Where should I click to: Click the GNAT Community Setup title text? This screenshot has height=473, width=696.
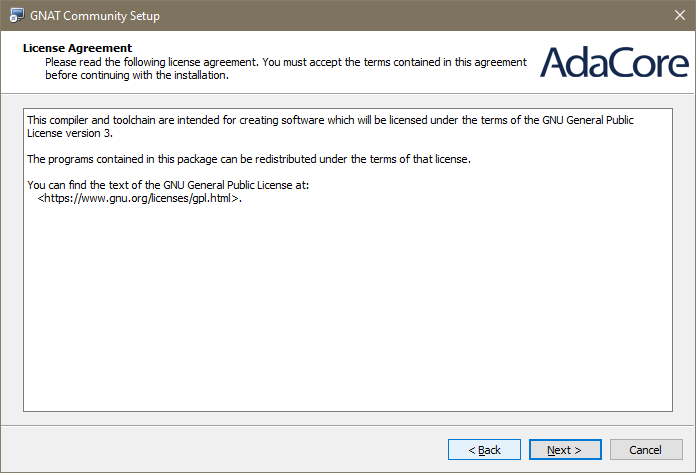click(95, 16)
